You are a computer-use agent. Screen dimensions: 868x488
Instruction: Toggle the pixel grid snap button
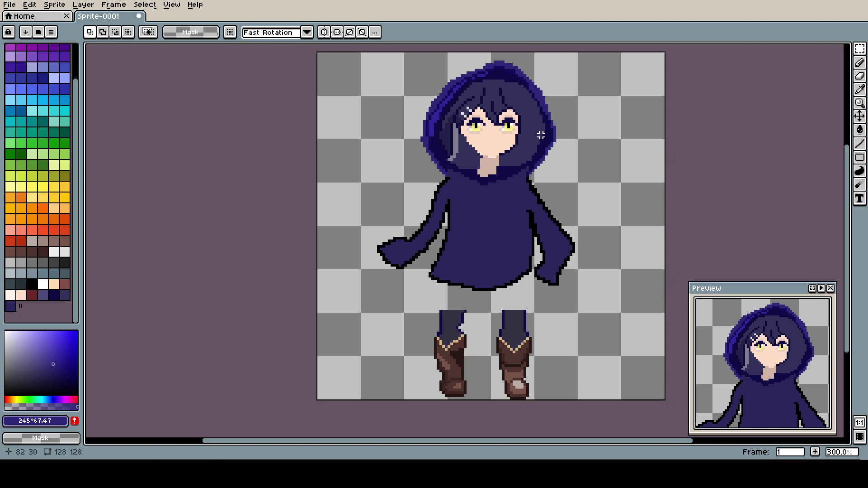(230, 32)
